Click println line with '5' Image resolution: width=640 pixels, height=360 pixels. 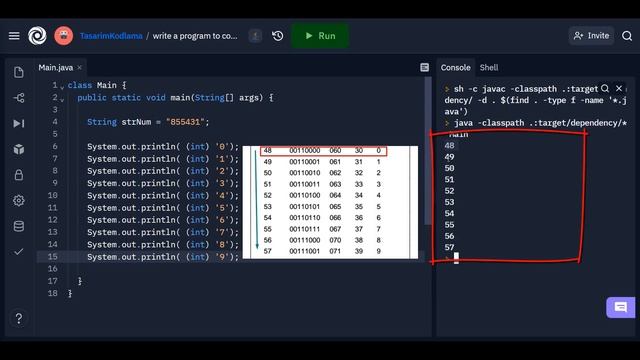tap(162, 208)
